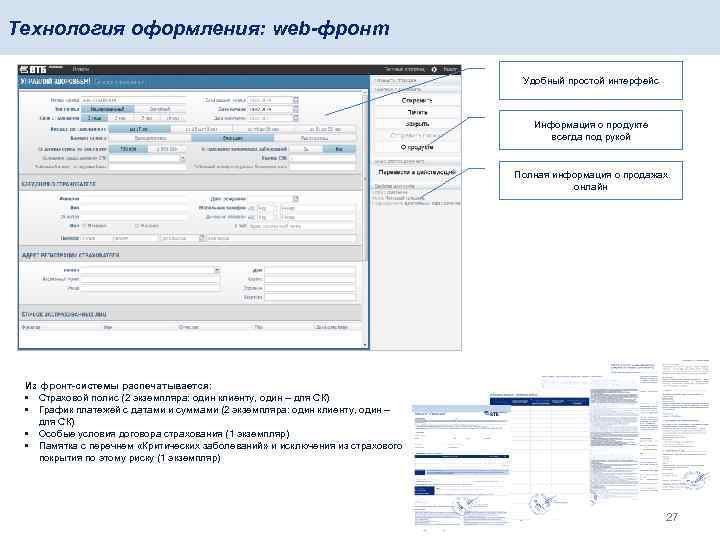Choose 1 500 000 insurance sum

pyautogui.click(x=167, y=149)
